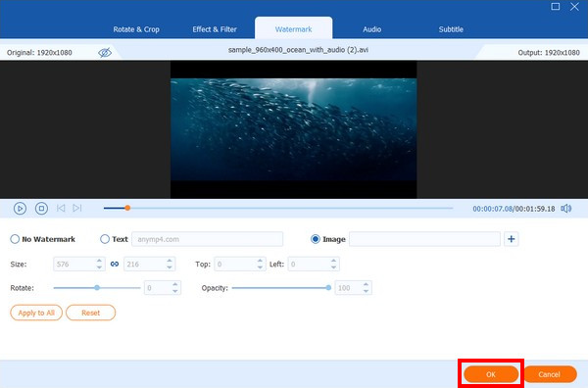Decrease the Left position value

coord(334,267)
